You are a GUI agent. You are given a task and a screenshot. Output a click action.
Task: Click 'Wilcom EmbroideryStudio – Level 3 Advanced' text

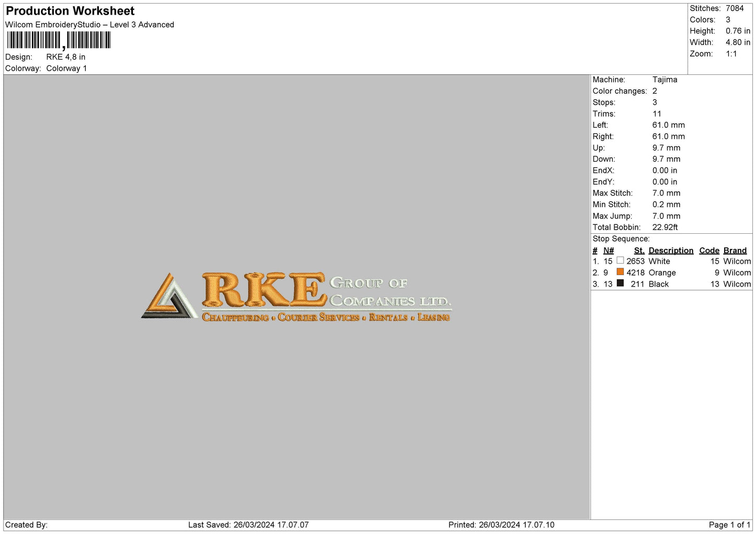tap(89, 25)
